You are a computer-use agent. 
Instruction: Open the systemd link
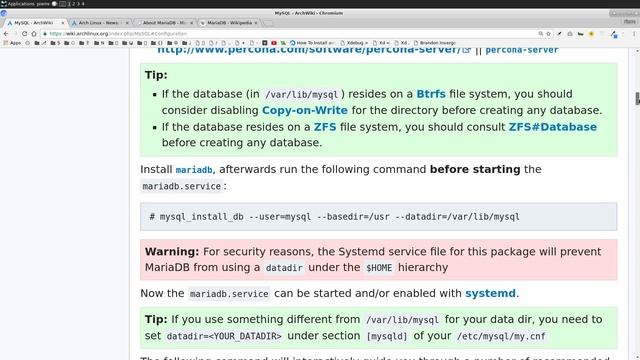[490, 293]
